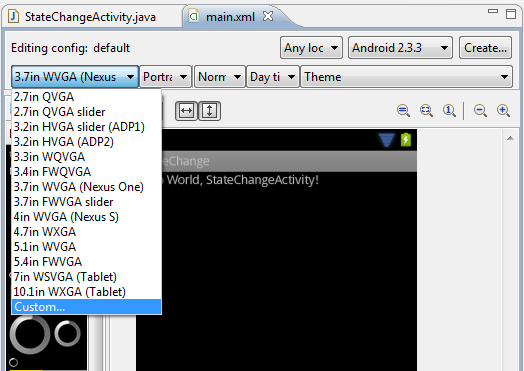Click zoom to fit icon
Screen dimensions: 524x371
click(426, 111)
